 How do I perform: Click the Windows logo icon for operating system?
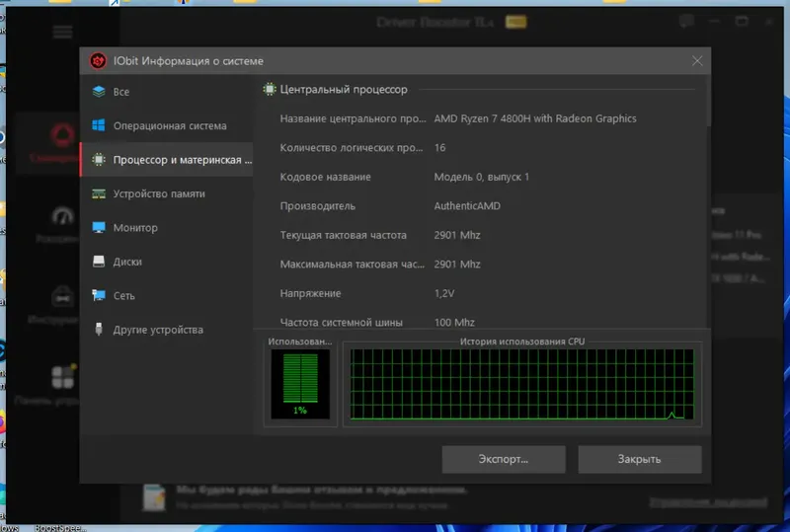[x=99, y=125]
